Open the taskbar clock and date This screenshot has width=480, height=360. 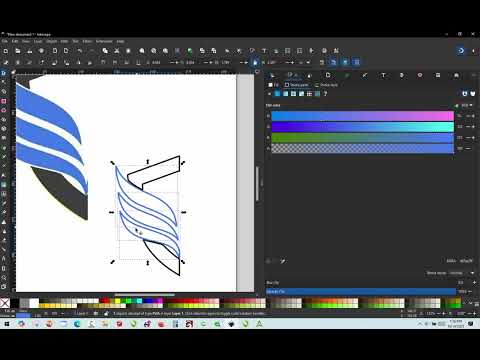click(456, 324)
